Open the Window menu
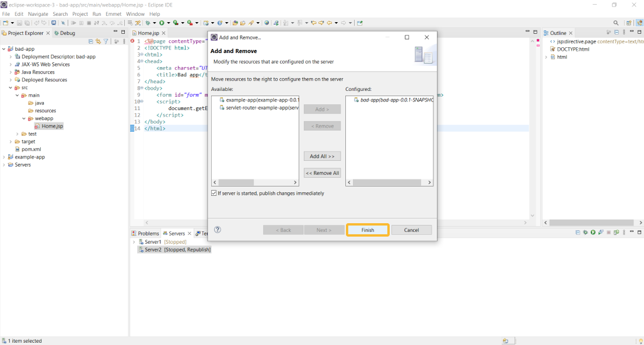 click(135, 14)
